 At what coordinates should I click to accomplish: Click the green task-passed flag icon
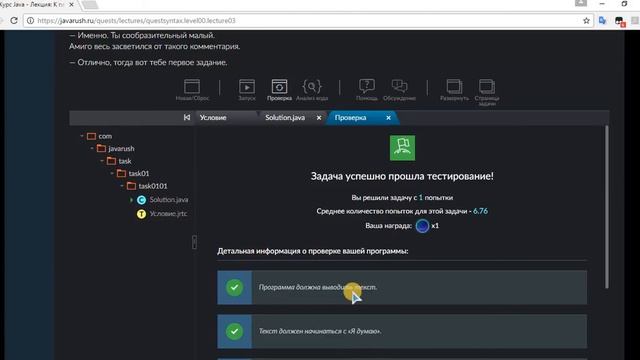(402, 148)
